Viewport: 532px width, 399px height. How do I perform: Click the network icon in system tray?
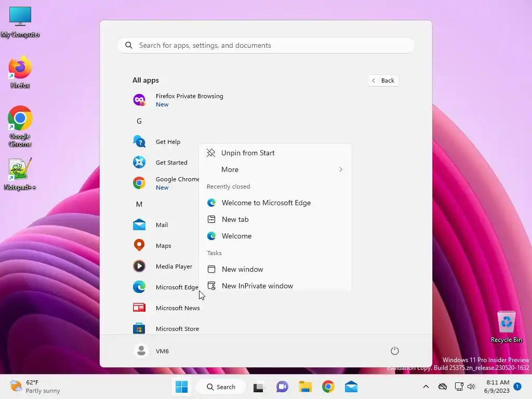click(x=459, y=387)
